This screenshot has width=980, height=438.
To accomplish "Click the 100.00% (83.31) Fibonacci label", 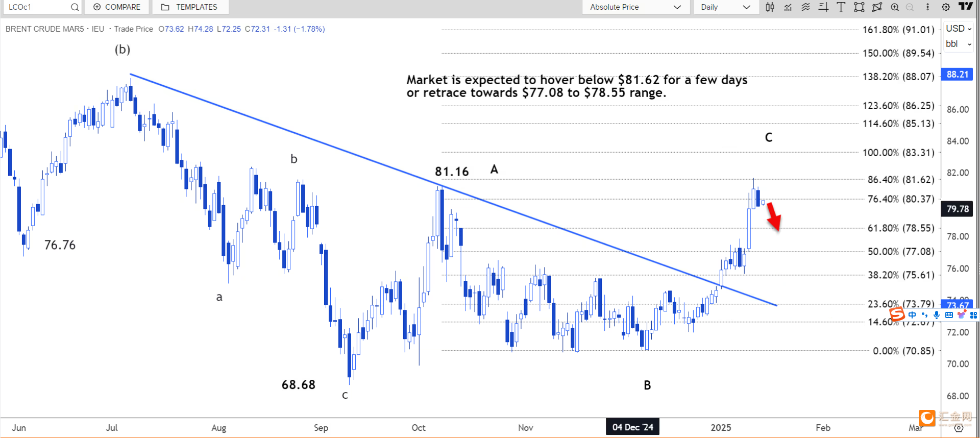I will (898, 153).
